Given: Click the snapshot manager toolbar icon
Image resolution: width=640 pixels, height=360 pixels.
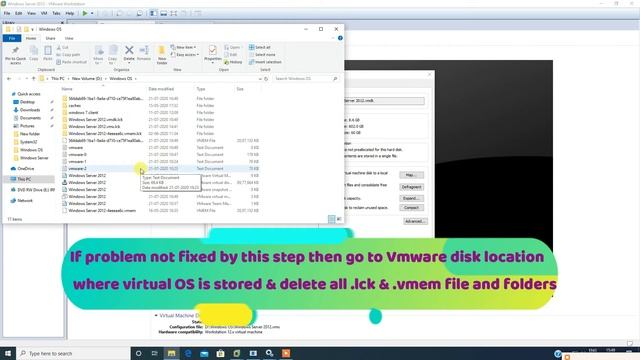Looking at the screenshot, I should [x=140, y=13].
